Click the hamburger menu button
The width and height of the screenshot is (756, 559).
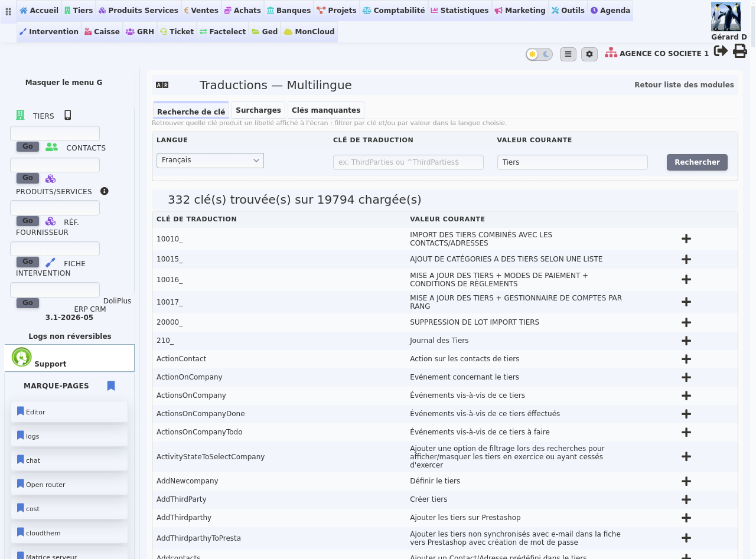tap(568, 54)
